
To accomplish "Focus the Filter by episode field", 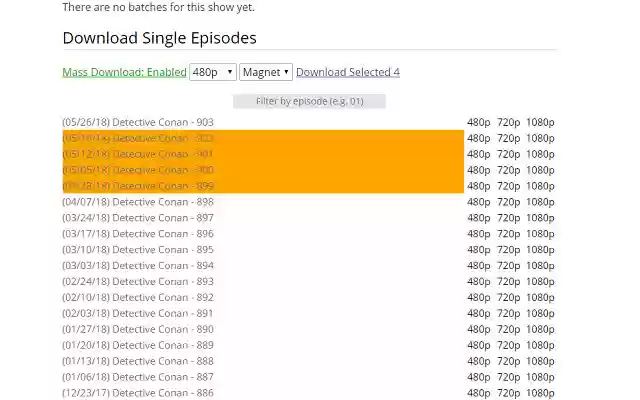I will (x=309, y=101).
